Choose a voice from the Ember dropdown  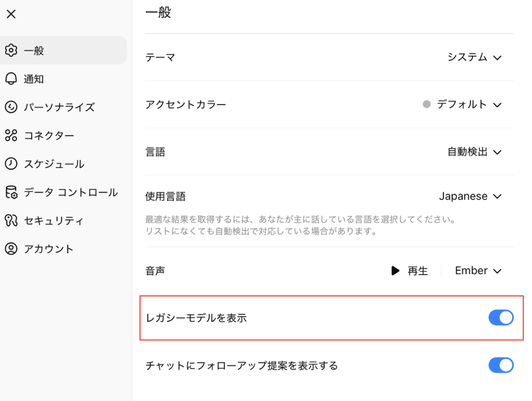pos(478,271)
